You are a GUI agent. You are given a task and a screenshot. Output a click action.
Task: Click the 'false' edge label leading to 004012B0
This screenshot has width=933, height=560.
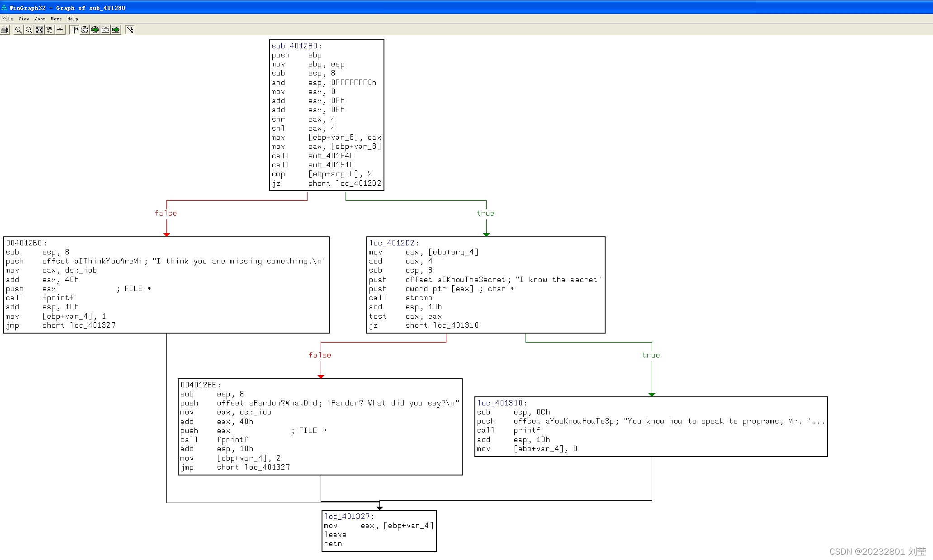click(x=166, y=213)
